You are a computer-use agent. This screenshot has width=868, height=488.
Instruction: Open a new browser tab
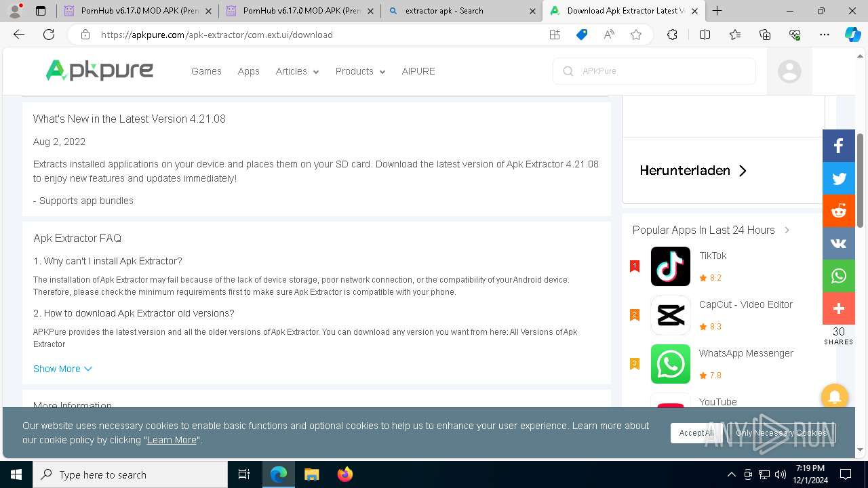[717, 11]
